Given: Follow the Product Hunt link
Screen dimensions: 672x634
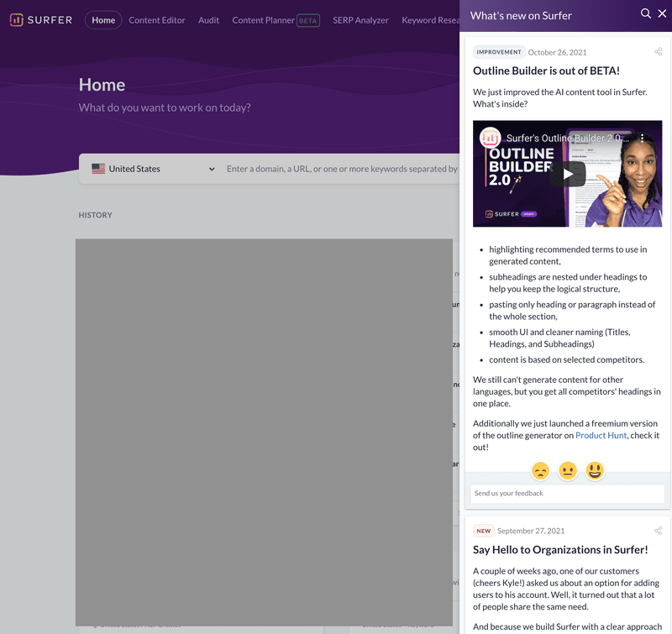Looking at the screenshot, I should pos(601,435).
